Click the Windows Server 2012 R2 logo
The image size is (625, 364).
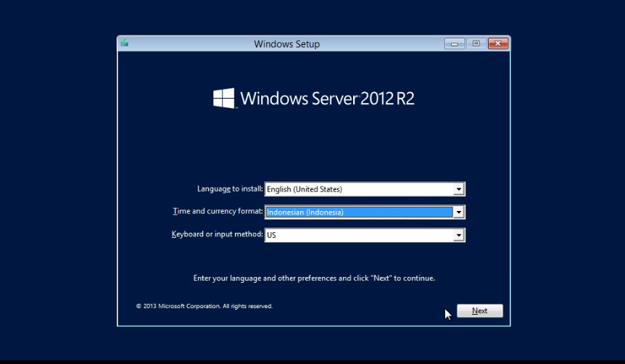tap(313, 98)
